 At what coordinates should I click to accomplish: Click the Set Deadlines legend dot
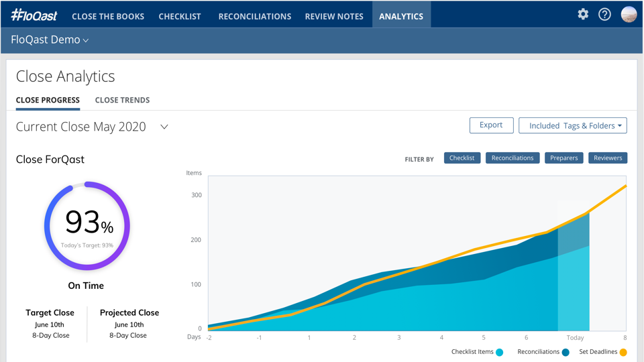point(623,352)
